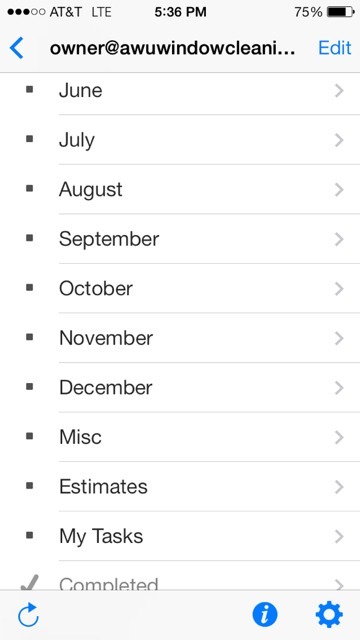Image resolution: width=360 pixels, height=640 pixels.
Task: Open the settings gear icon
Action: (329, 615)
